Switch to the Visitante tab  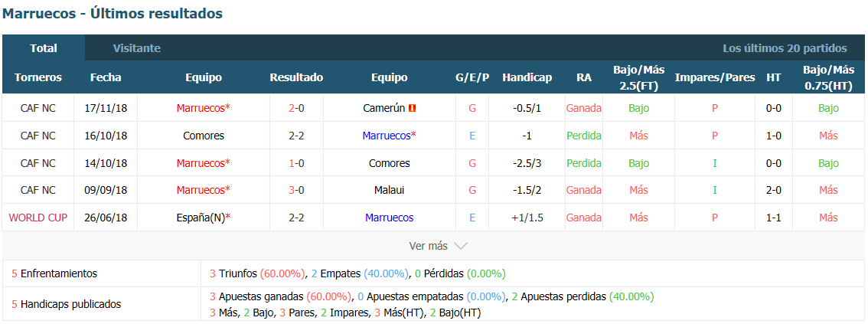[x=137, y=48]
